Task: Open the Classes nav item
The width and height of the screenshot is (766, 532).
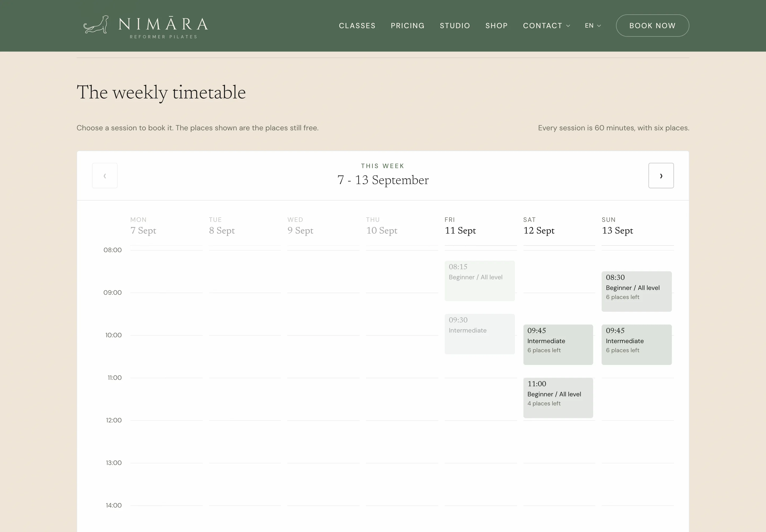Action: pyautogui.click(x=357, y=26)
